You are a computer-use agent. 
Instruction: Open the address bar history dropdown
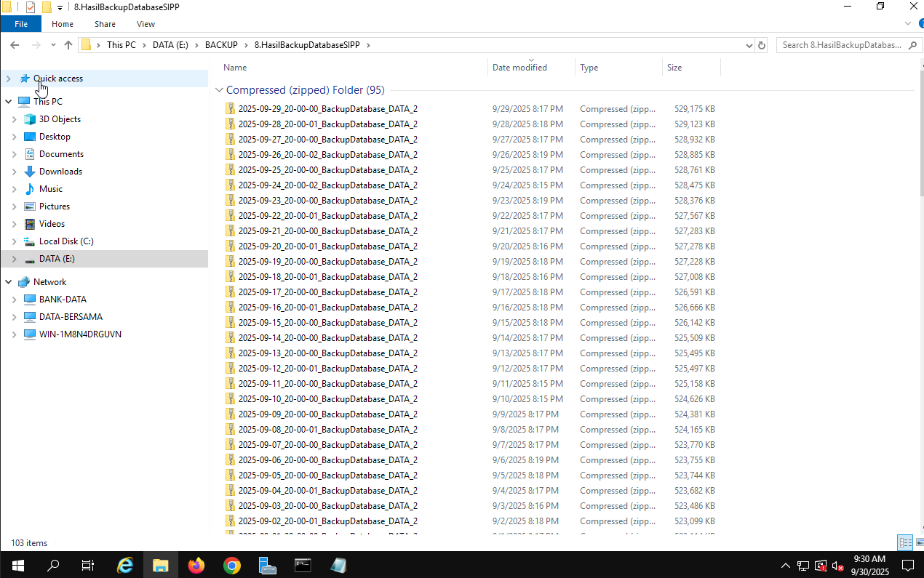[x=749, y=45]
